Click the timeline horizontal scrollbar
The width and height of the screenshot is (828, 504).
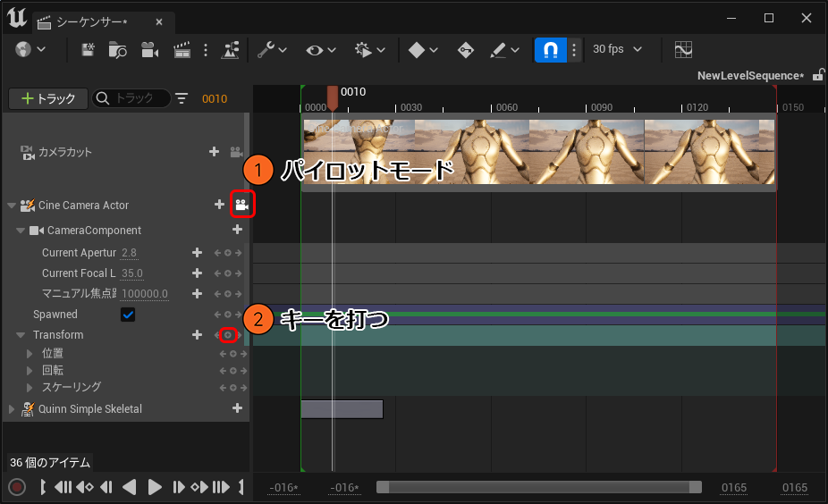[538, 487]
